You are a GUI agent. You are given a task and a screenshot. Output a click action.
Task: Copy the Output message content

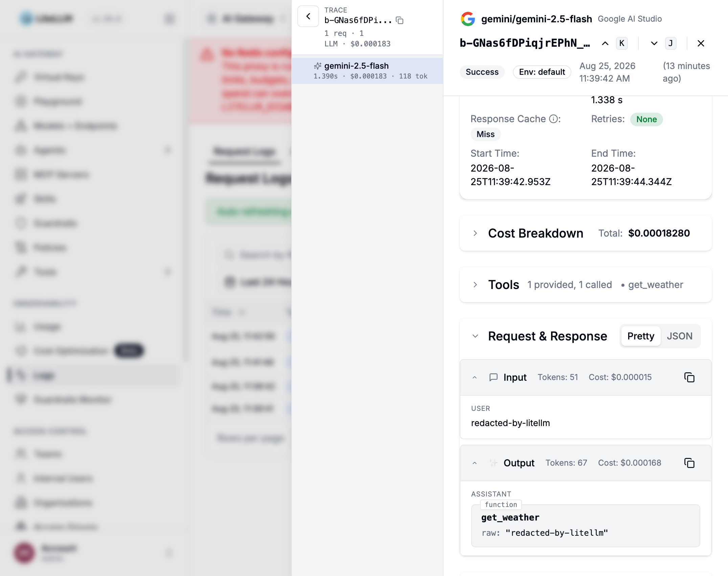[x=689, y=463]
